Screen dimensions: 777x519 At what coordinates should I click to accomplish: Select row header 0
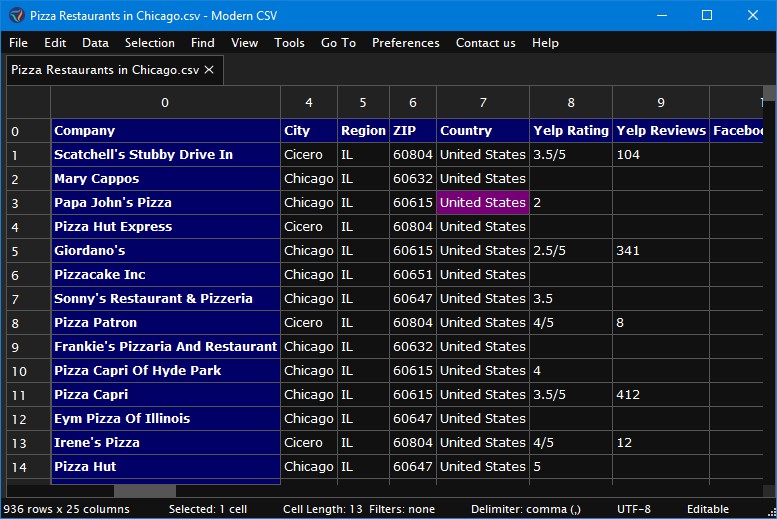pos(28,131)
